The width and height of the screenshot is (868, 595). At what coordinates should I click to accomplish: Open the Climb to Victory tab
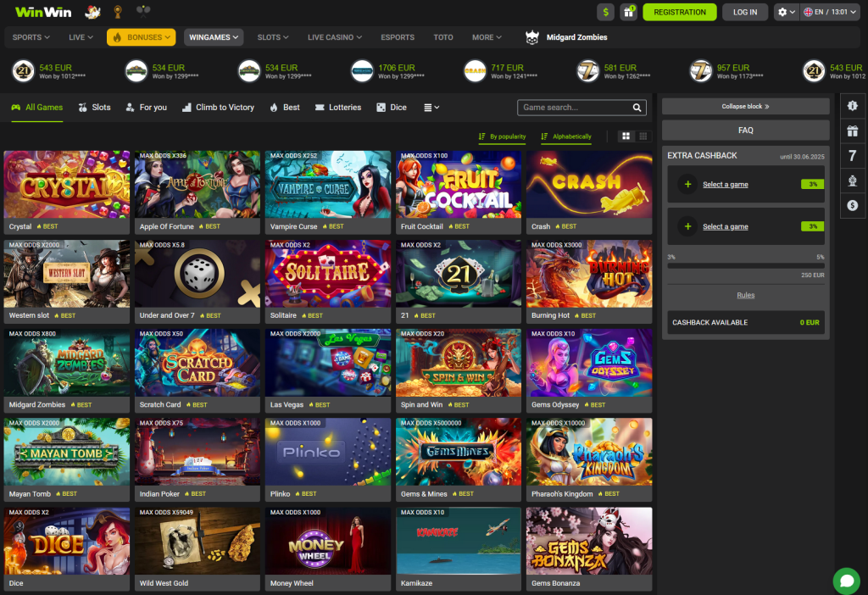click(x=218, y=108)
